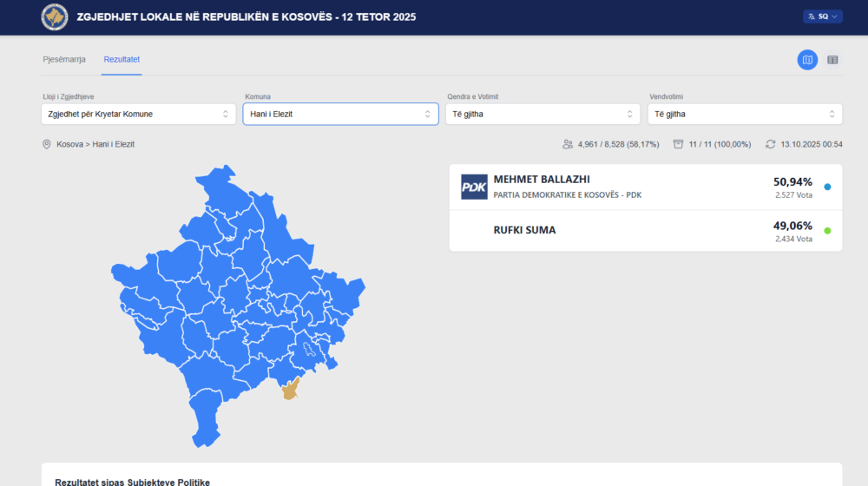Click the location pin icon

(47, 144)
